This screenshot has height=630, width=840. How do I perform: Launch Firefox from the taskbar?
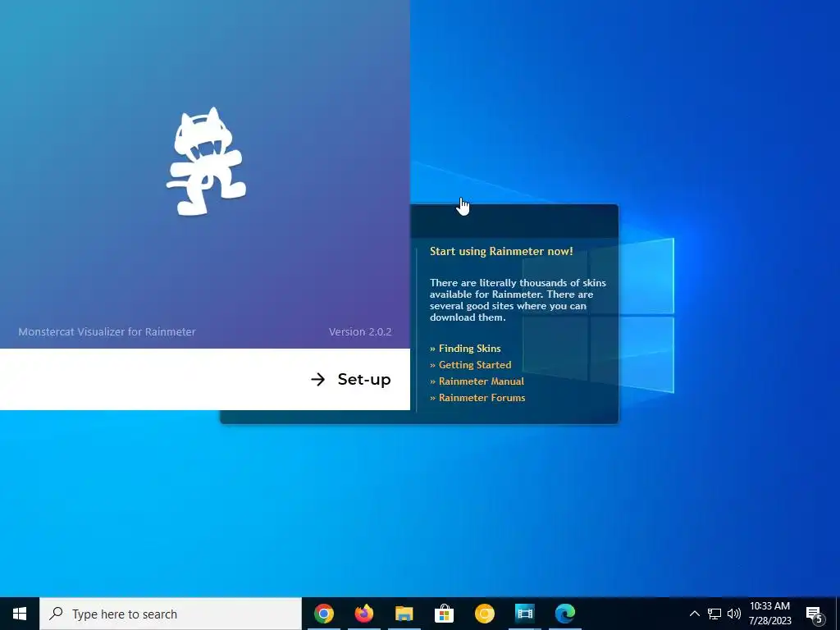363,614
